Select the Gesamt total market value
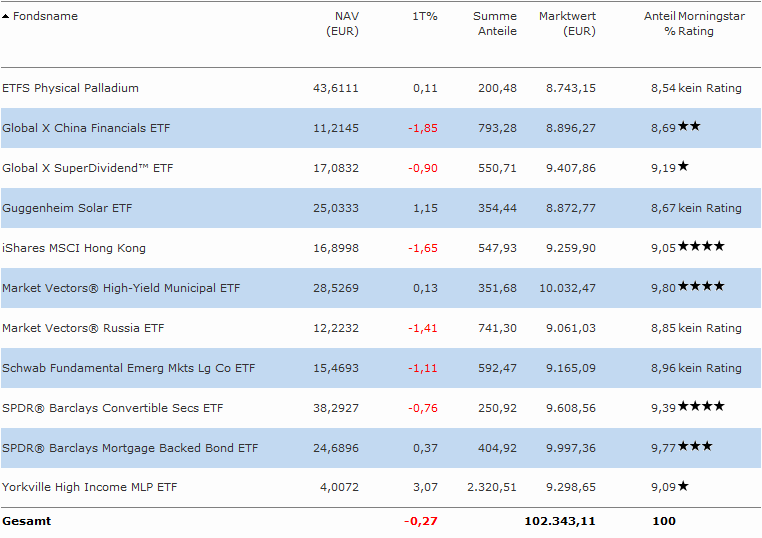The width and height of the screenshot is (762, 538). coord(560,521)
